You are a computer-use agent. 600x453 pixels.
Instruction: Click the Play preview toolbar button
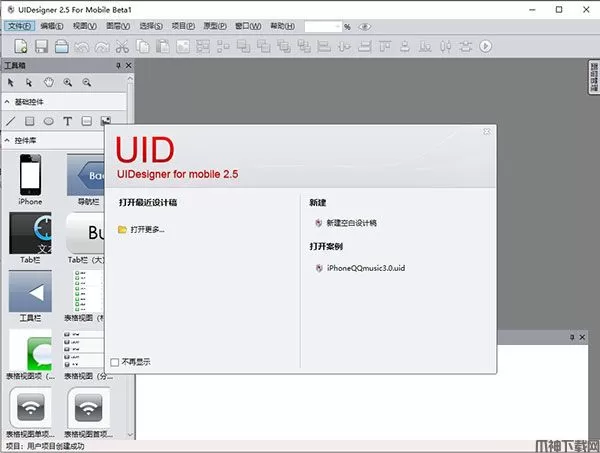[486, 46]
